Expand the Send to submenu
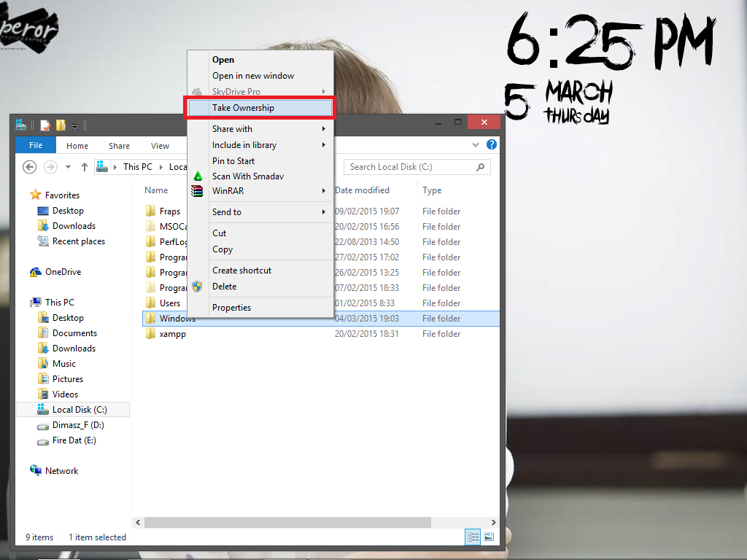The image size is (747, 560). point(260,212)
